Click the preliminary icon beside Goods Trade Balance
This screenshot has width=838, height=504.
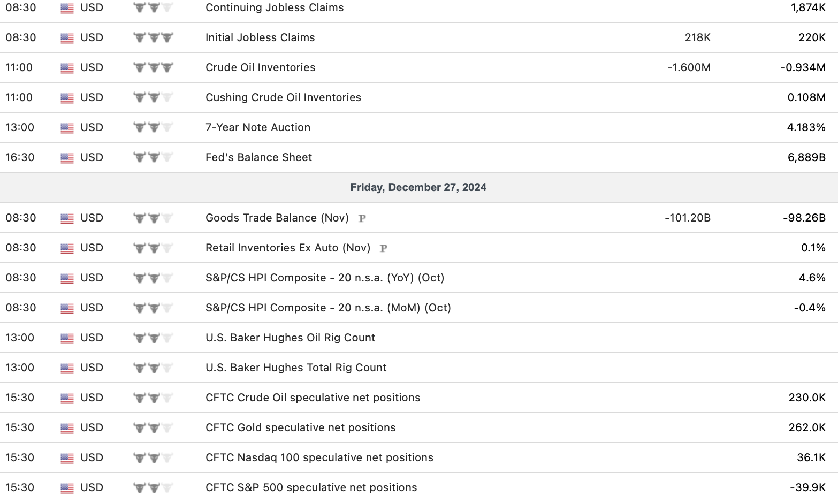click(362, 218)
